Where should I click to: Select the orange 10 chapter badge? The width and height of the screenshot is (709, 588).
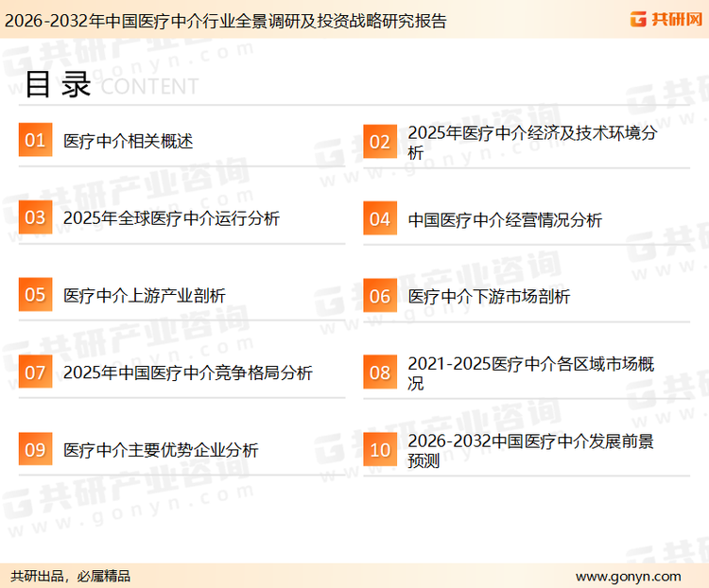click(x=380, y=450)
